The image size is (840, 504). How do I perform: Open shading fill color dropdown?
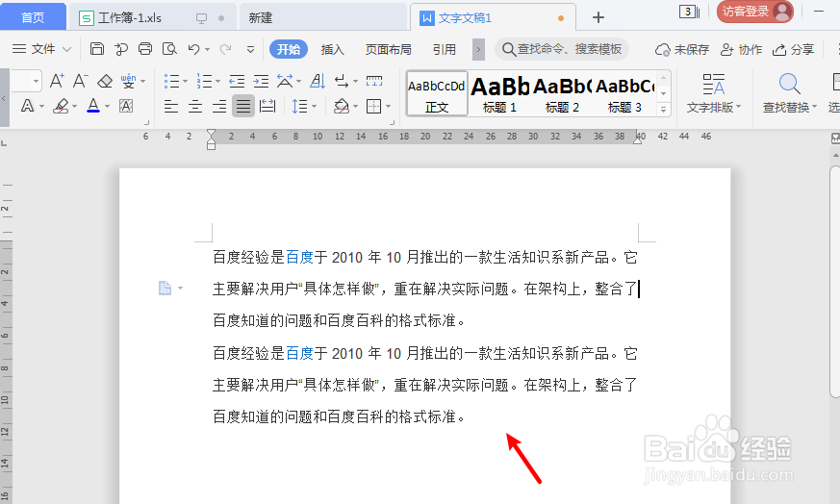pos(355,107)
